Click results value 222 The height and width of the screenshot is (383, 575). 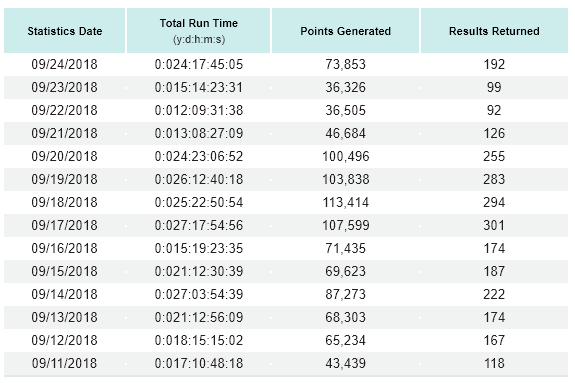(x=494, y=295)
